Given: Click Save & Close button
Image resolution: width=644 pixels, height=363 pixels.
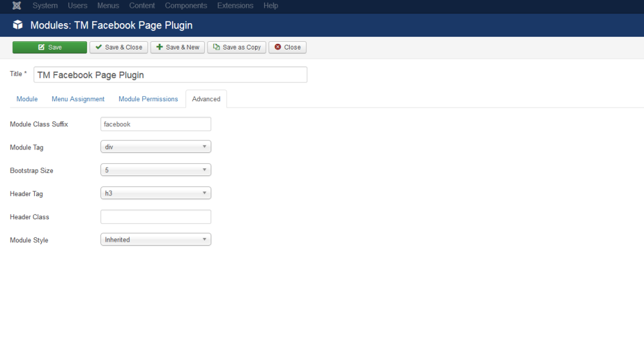Looking at the screenshot, I should point(118,47).
